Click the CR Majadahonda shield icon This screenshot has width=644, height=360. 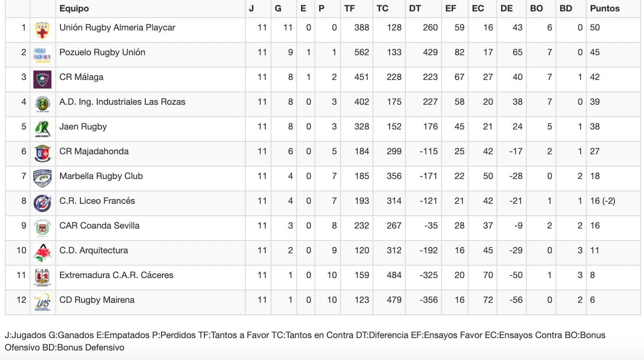(42, 154)
